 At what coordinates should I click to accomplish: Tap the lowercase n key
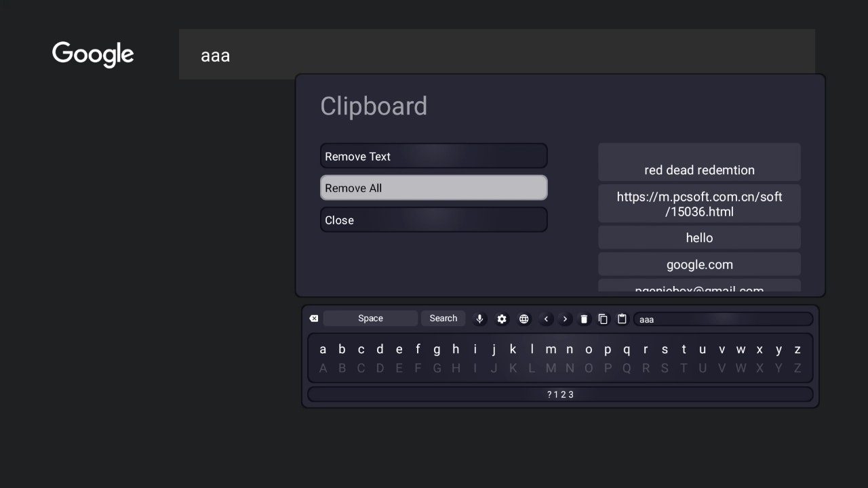pos(570,350)
